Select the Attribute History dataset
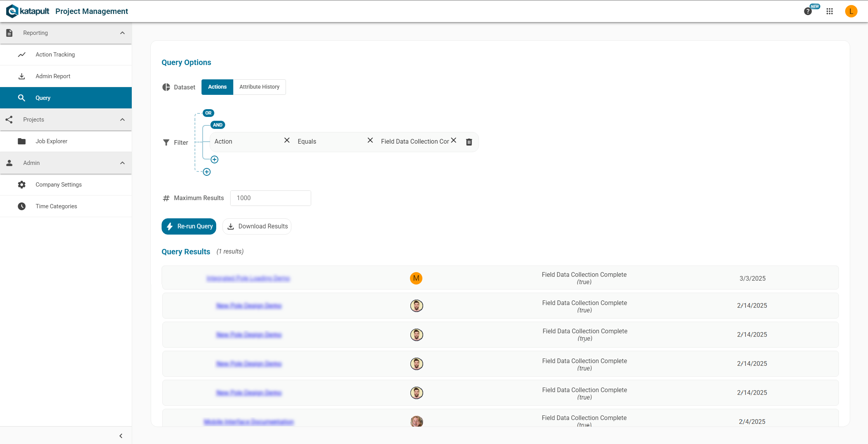 click(259, 87)
